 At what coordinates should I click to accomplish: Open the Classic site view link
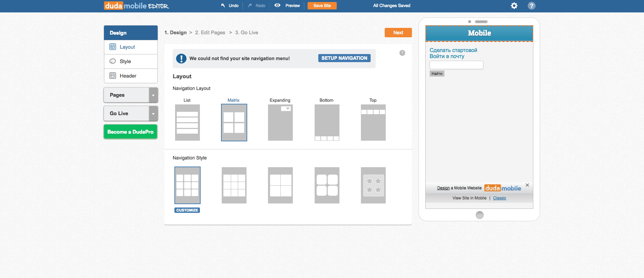[x=499, y=198]
